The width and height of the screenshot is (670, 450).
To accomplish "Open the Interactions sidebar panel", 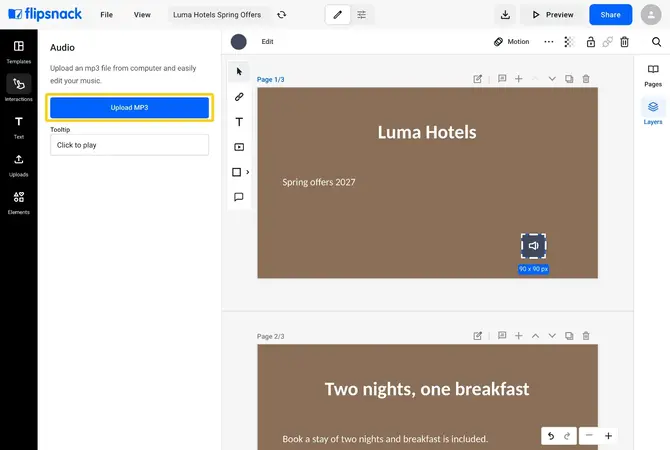I will pyautogui.click(x=19, y=89).
